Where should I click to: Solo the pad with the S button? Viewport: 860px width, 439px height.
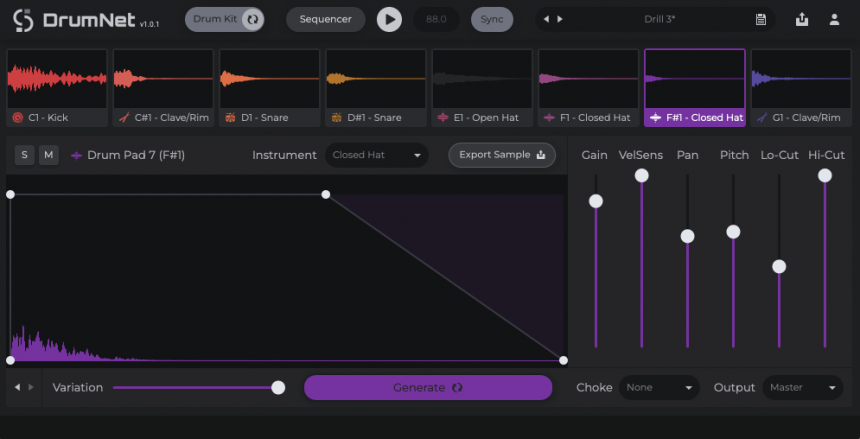pos(24,155)
